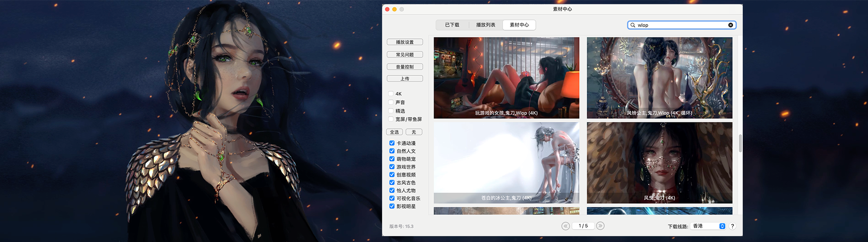Enable the 精选 filter checkbox
This screenshot has height=242, width=868.
click(x=391, y=111)
